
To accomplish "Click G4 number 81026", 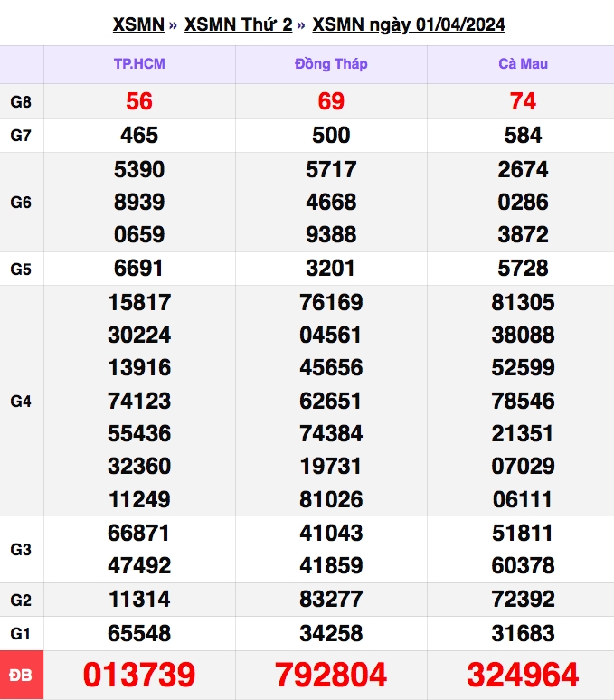I will pos(331,499).
